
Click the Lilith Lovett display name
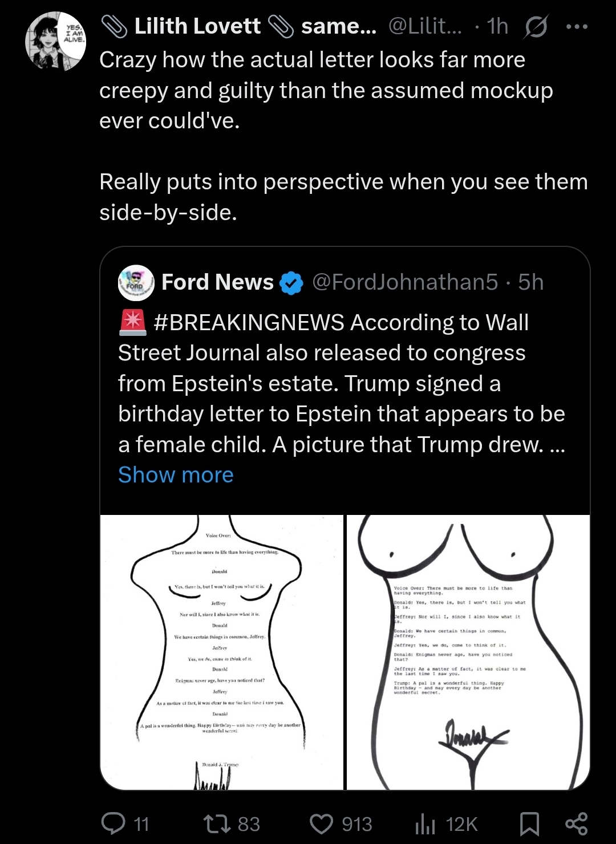[x=197, y=26]
